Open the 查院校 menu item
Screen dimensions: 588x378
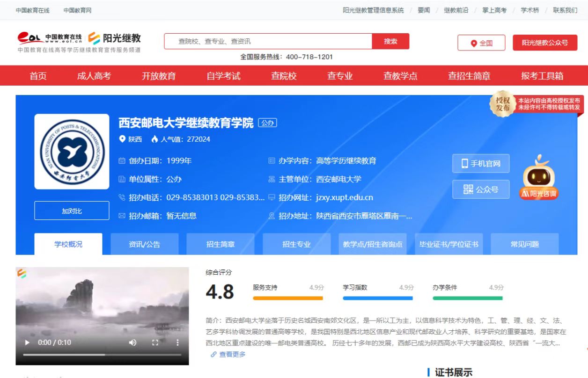coord(284,76)
